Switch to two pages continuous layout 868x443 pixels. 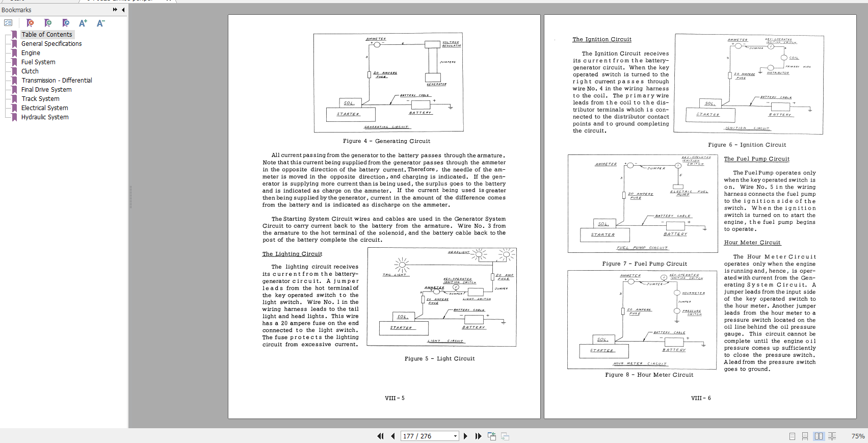(x=832, y=436)
